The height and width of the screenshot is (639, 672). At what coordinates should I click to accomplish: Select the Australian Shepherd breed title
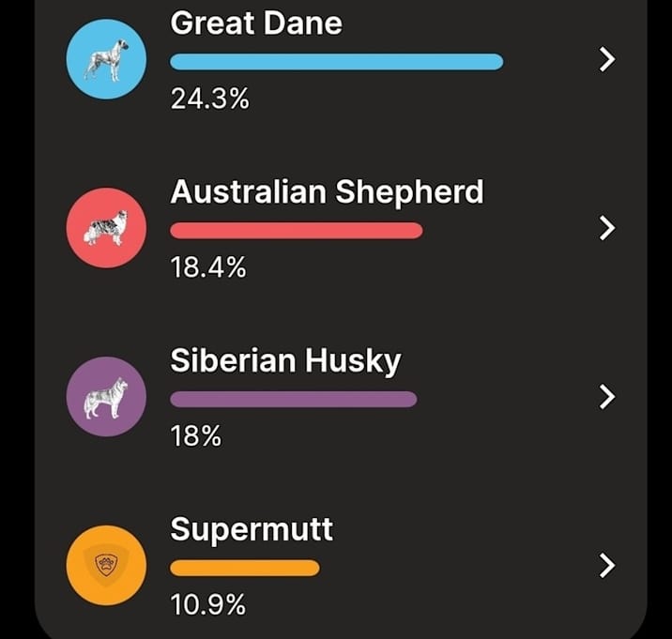click(x=327, y=191)
